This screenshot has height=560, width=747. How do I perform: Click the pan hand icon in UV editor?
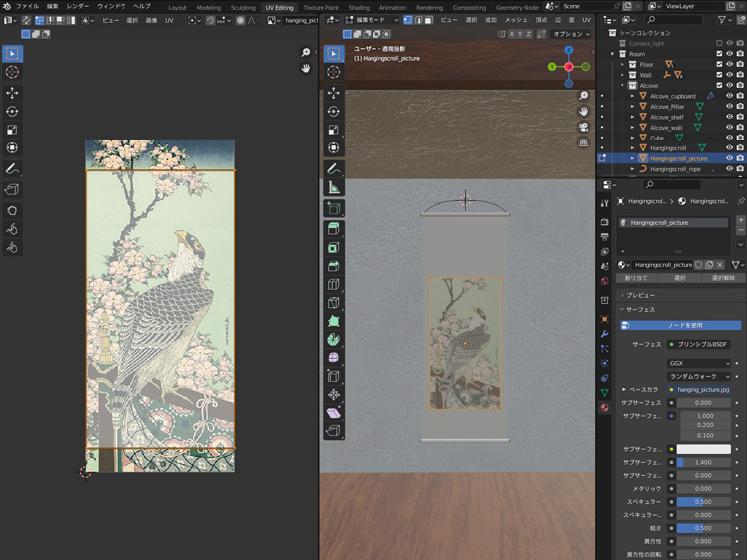click(x=307, y=68)
